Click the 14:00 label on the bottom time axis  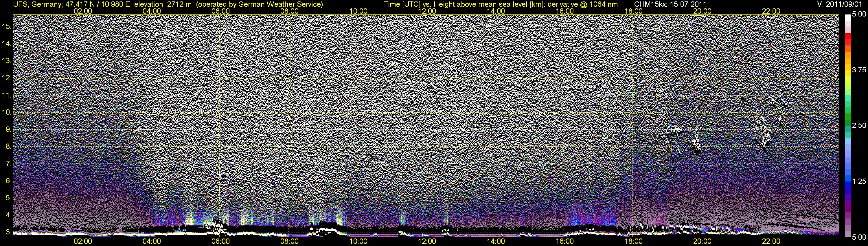tap(496, 241)
